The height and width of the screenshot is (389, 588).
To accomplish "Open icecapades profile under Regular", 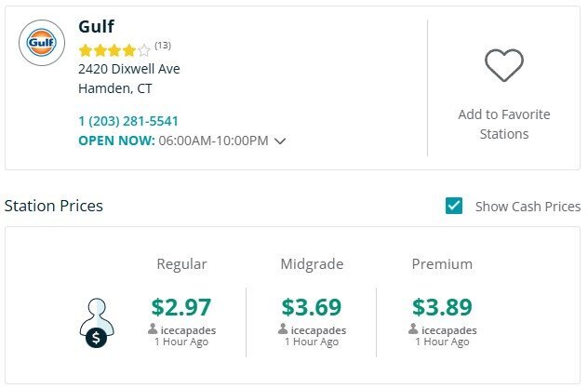I will (188, 329).
